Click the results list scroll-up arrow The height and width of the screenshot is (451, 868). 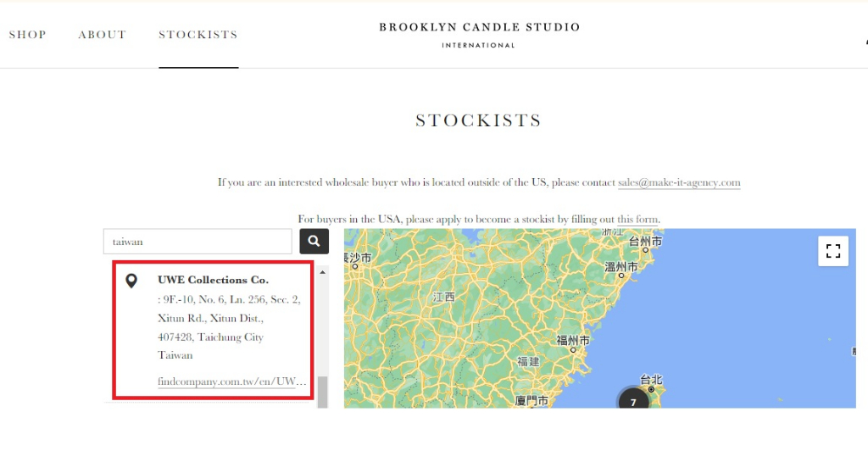(x=323, y=272)
